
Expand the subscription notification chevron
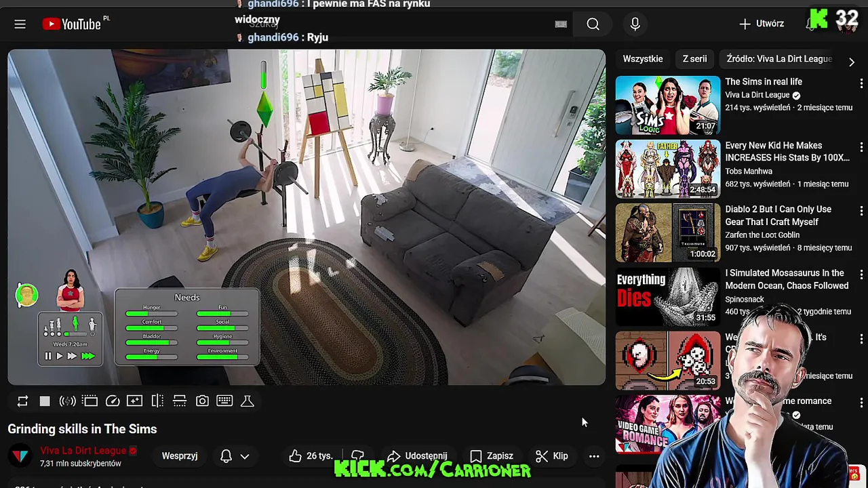click(x=245, y=456)
